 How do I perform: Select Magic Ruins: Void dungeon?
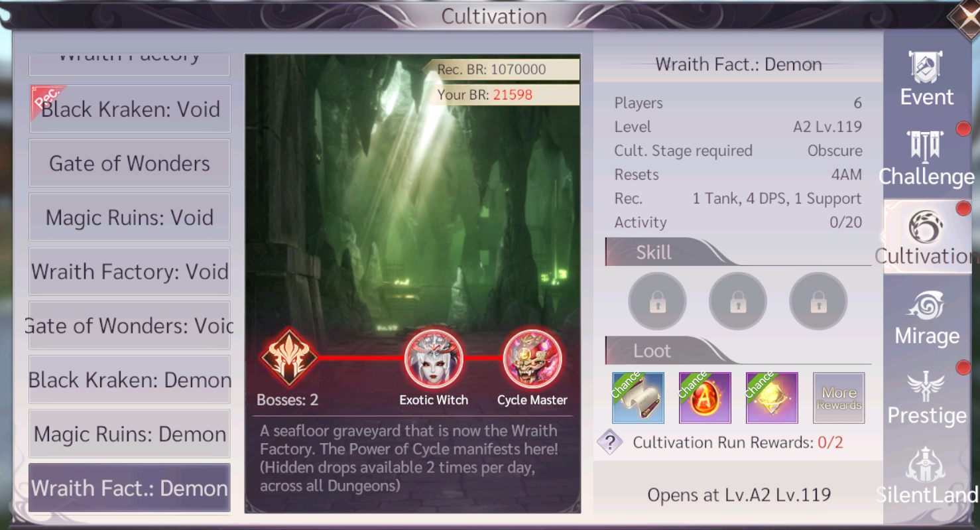coord(129,217)
